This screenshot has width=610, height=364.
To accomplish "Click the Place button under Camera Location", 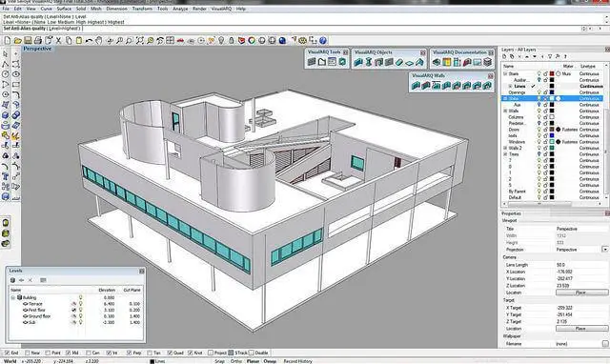I will pyautogui.click(x=581, y=293).
